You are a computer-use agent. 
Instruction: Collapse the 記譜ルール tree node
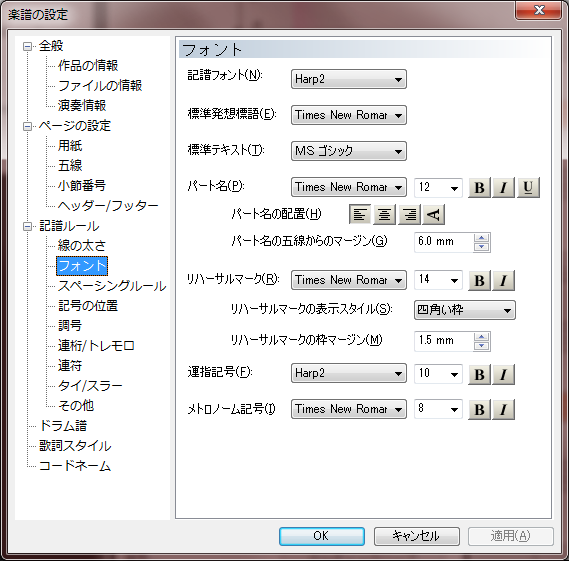pos(27,227)
